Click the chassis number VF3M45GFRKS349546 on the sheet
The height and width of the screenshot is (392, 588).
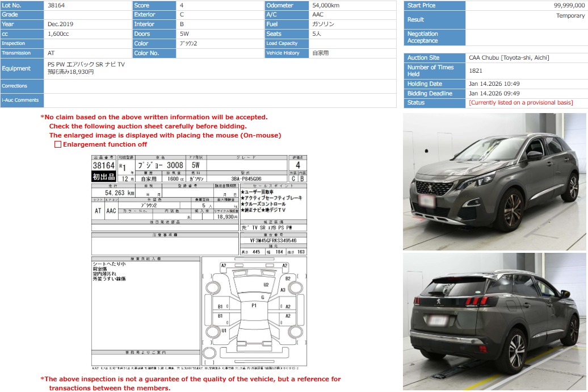tap(273, 240)
